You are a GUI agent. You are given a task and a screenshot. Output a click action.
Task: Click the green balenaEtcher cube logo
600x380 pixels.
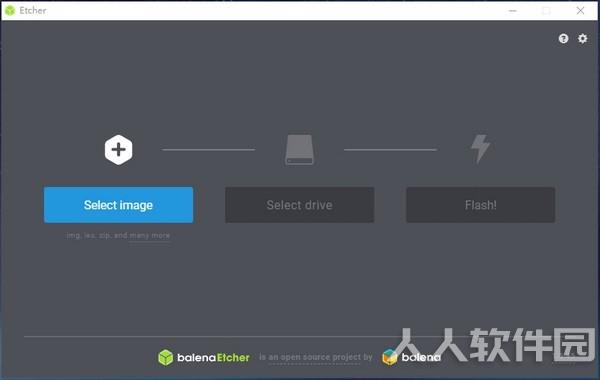point(165,357)
